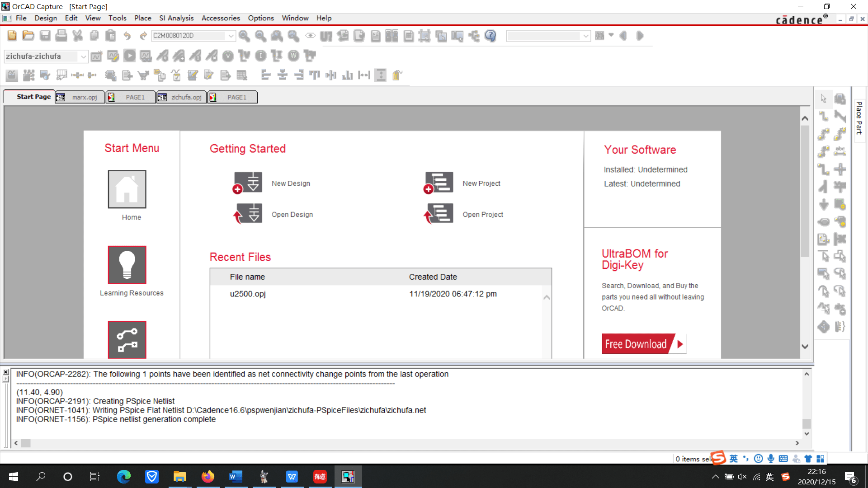Click the File name column header

tap(247, 277)
